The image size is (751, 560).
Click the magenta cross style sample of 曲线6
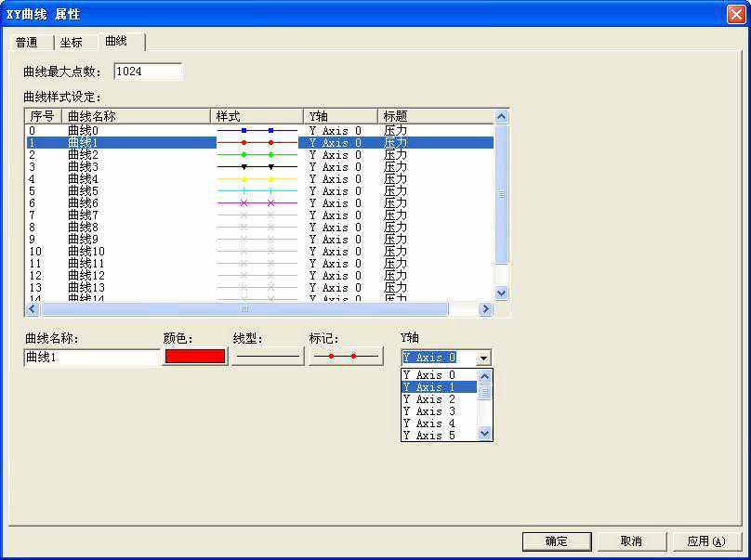pos(257,203)
